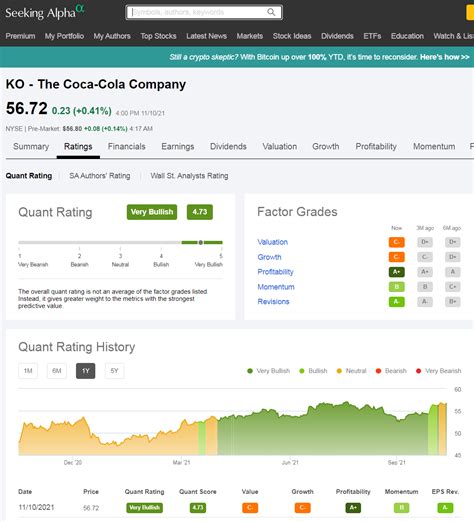Open the Seeking Alpha logo home link

tap(45, 12)
